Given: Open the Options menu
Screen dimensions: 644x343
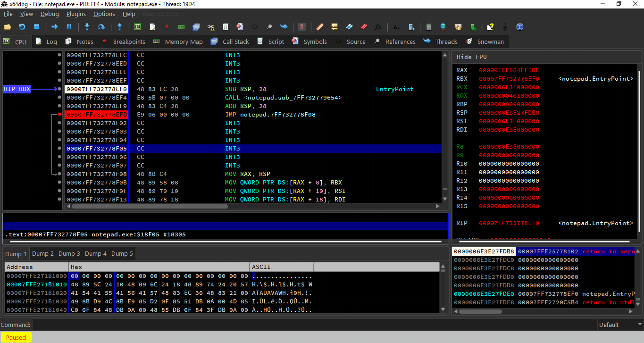Looking at the screenshot, I should pyautogui.click(x=104, y=14).
